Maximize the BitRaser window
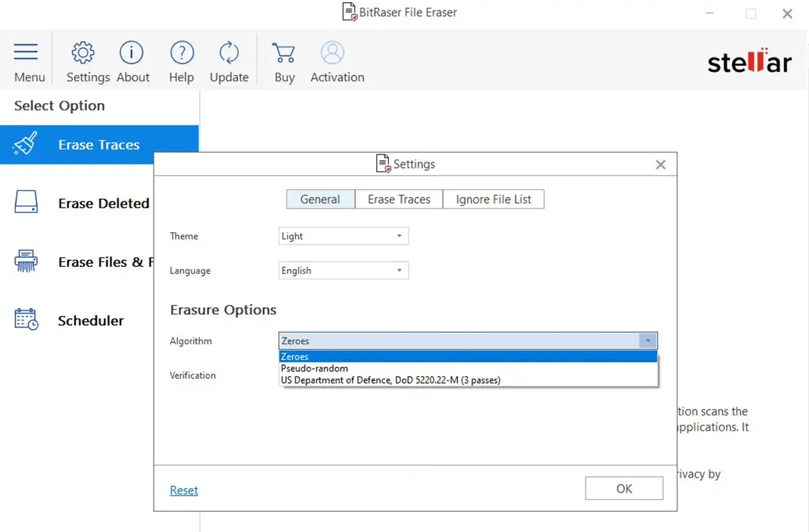The height and width of the screenshot is (532, 809). coord(750,13)
